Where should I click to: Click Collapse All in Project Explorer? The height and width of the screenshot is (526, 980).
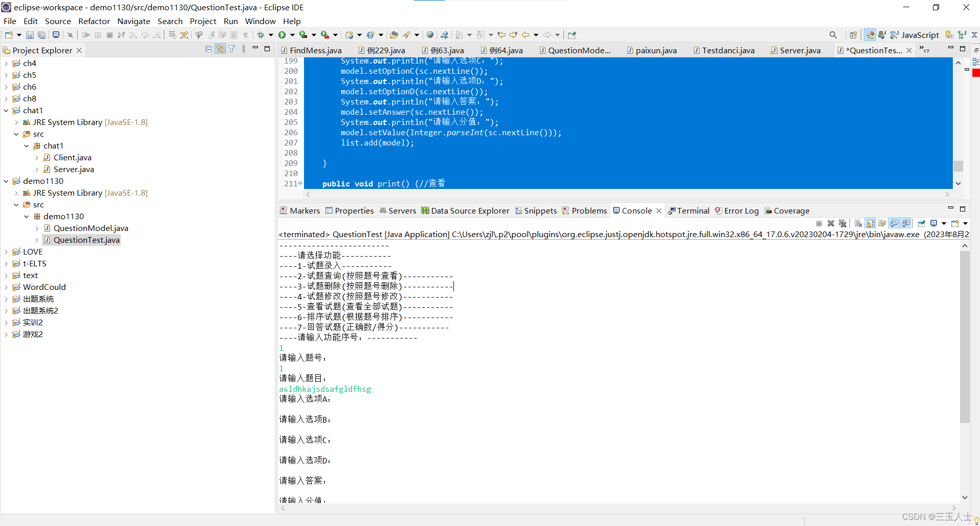[x=208, y=49]
